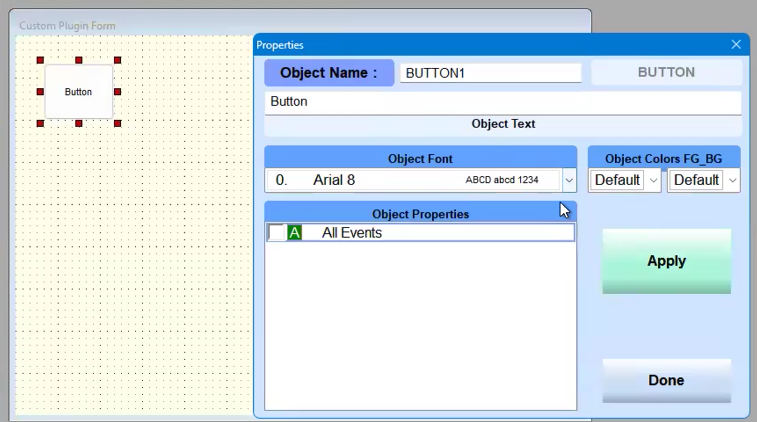Open the Object Font dropdown arrow
Screen dimensions: 757x422
pyautogui.click(x=569, y=180)
